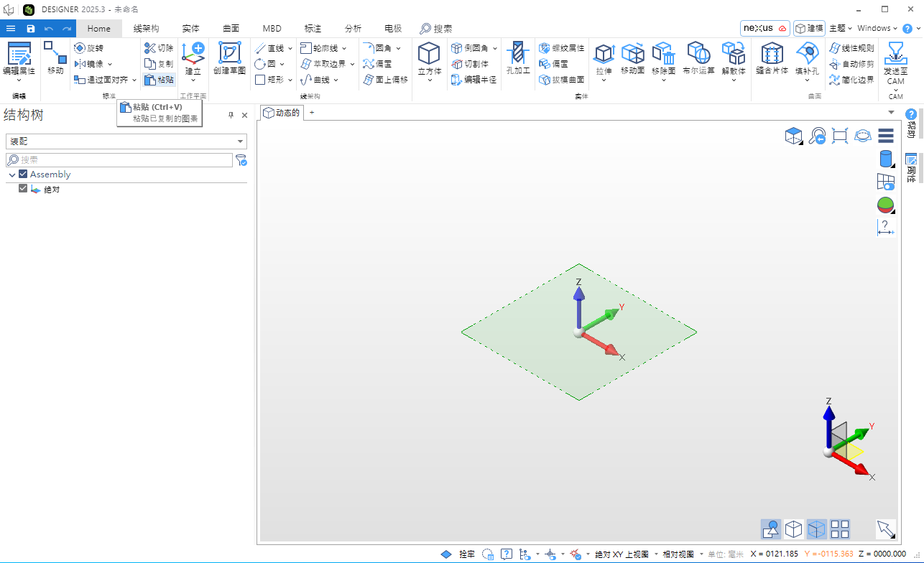Open the 装配 dropdown in structure tree
Image resolution: width=924 pixels, height=563 pixels.
tap(126, 141)
